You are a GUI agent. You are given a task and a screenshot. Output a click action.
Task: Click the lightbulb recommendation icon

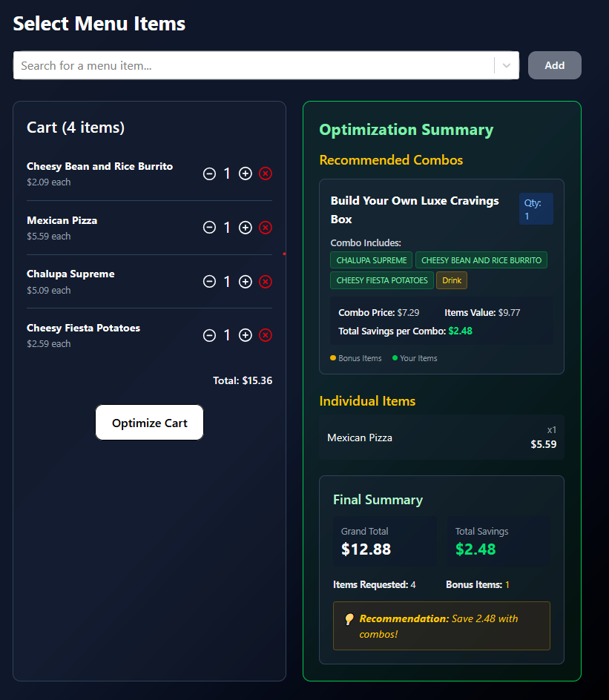click(x=349, y=619)
